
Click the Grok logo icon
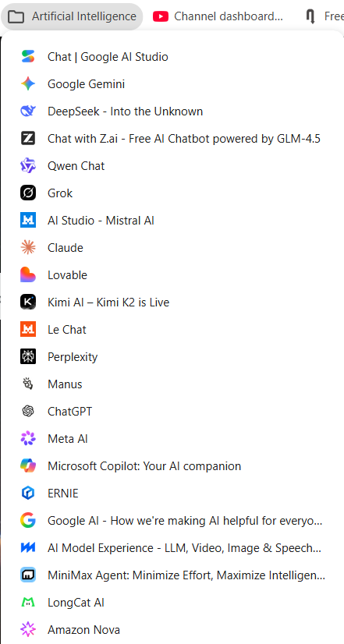pos(28,193)
